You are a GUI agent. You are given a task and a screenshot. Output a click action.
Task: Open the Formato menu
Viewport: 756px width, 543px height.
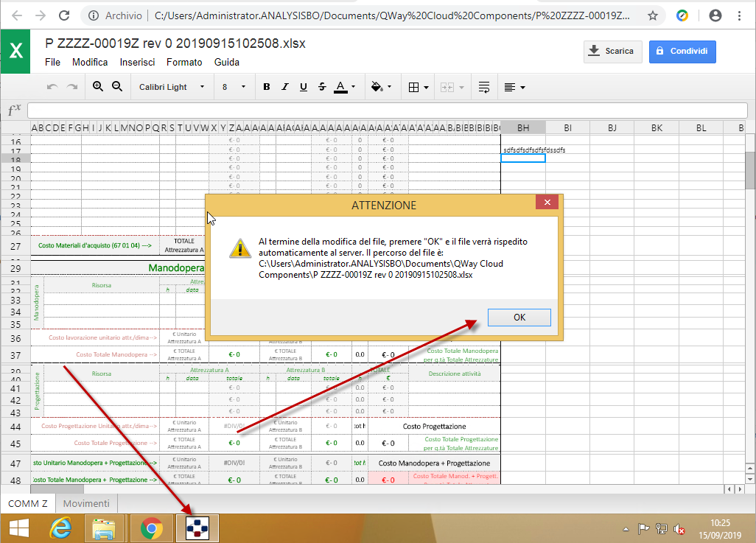(184, 63)
